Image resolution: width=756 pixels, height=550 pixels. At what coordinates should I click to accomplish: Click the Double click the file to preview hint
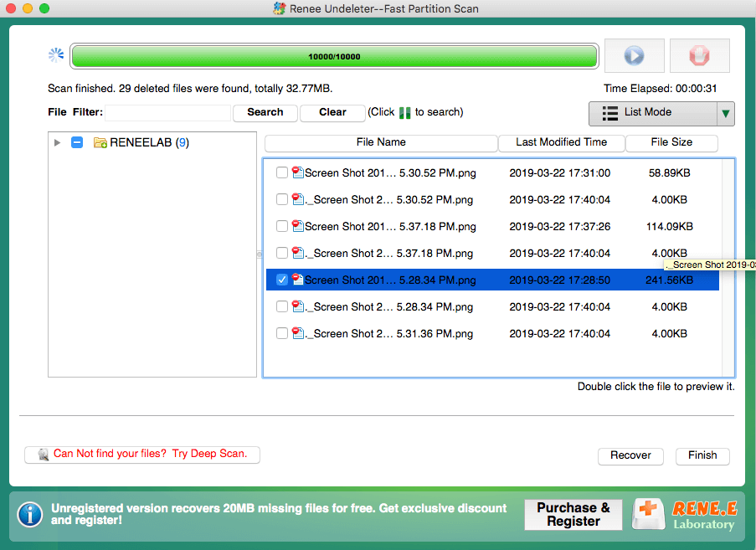pos(656,387)
